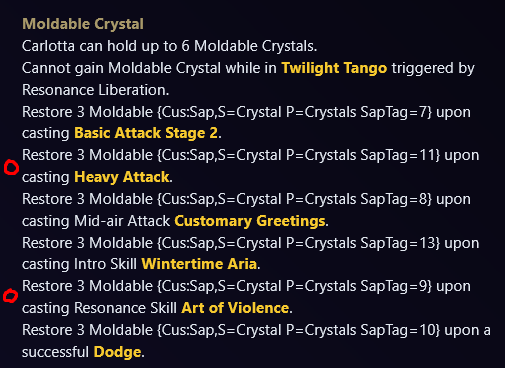Open the Art of Violence highlighted term

point(235,308)
